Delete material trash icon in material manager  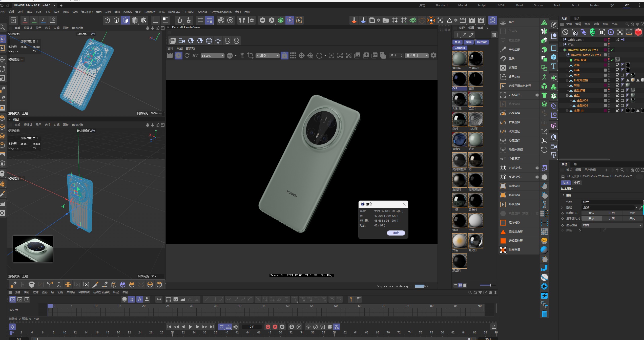(x=494, y=35)
